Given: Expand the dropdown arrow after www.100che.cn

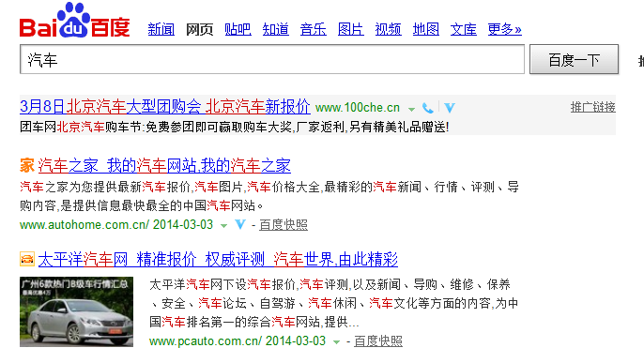Looking at the screenshot, I should (x=411, y=109).
